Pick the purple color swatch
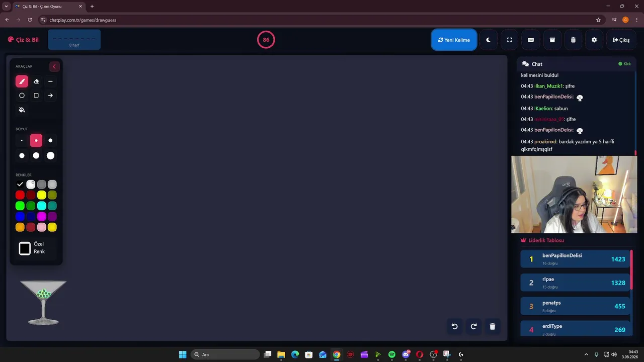 (x=52, y=216)
